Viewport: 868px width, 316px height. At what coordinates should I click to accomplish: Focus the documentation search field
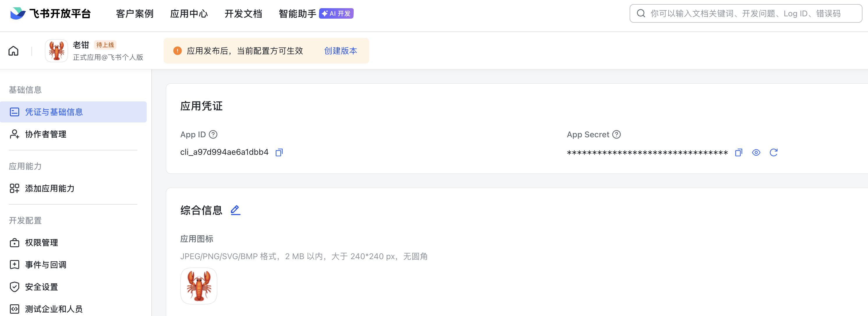(746, 13)
